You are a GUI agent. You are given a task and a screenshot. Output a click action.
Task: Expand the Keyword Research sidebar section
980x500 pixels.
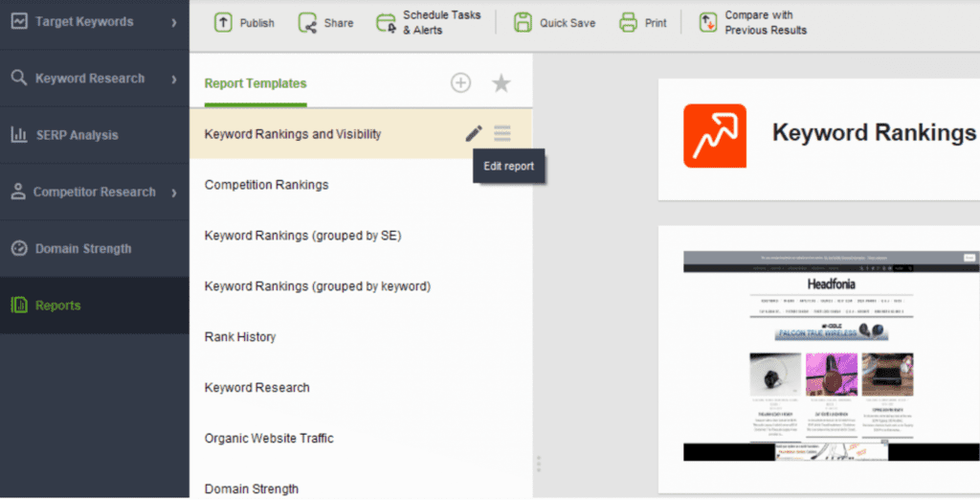[173, 79]
